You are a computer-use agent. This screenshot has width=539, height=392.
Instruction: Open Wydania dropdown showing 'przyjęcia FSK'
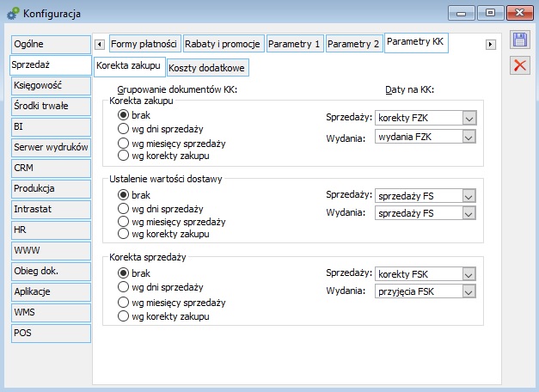(x=426, y=291)
